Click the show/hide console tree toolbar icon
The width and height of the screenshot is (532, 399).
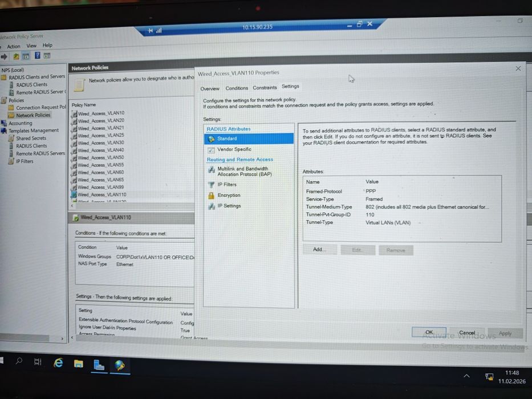pos(26,56)
